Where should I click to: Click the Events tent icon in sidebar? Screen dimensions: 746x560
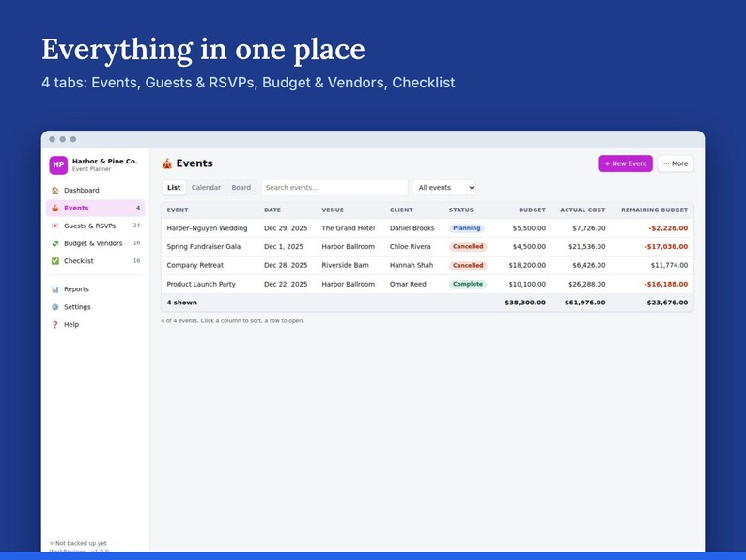(55, 208)
